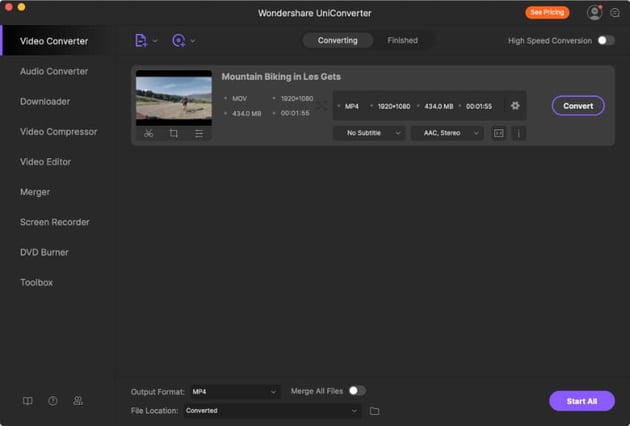Viewport: 630px width, 426px height.
Task: Click the effects list icon under thumbnail
Action: 199,133
